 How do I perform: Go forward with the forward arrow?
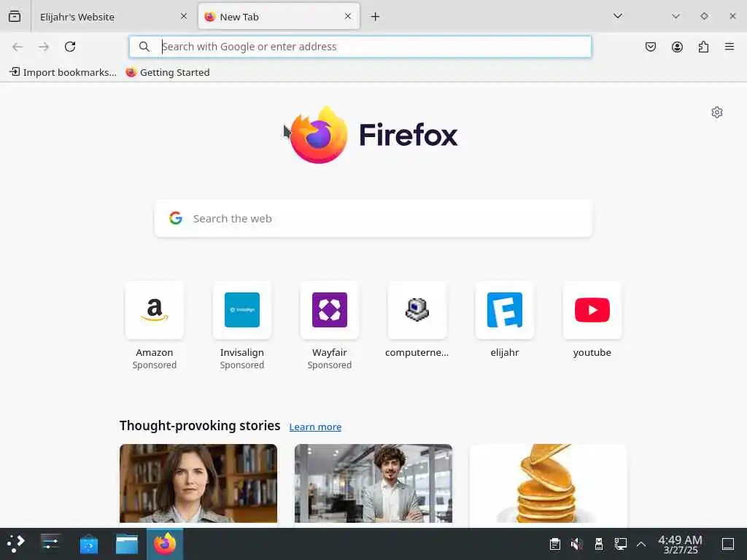pyautogui.click(x=44, y=47)
